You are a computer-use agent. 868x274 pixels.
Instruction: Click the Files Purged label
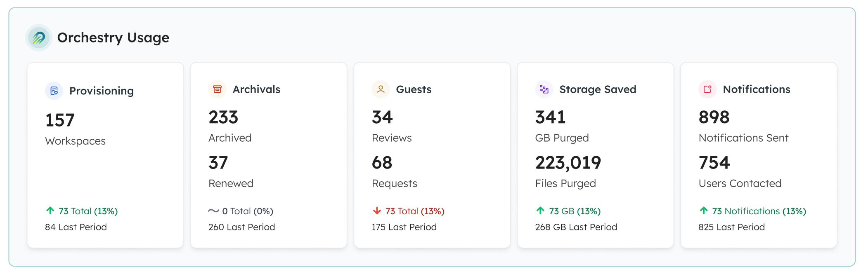(565, 183)
